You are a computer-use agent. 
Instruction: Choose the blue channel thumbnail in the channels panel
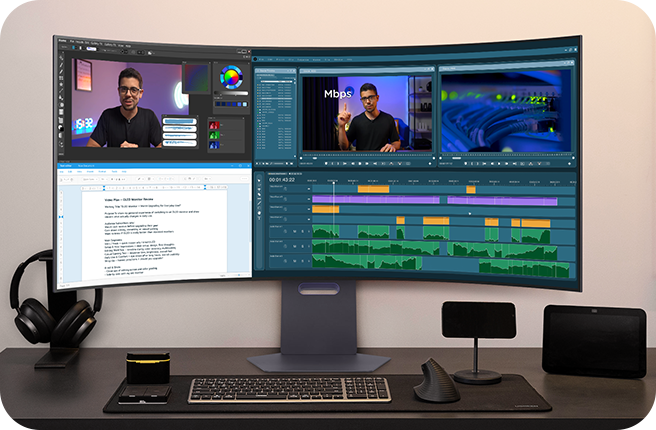click(213, 147)
